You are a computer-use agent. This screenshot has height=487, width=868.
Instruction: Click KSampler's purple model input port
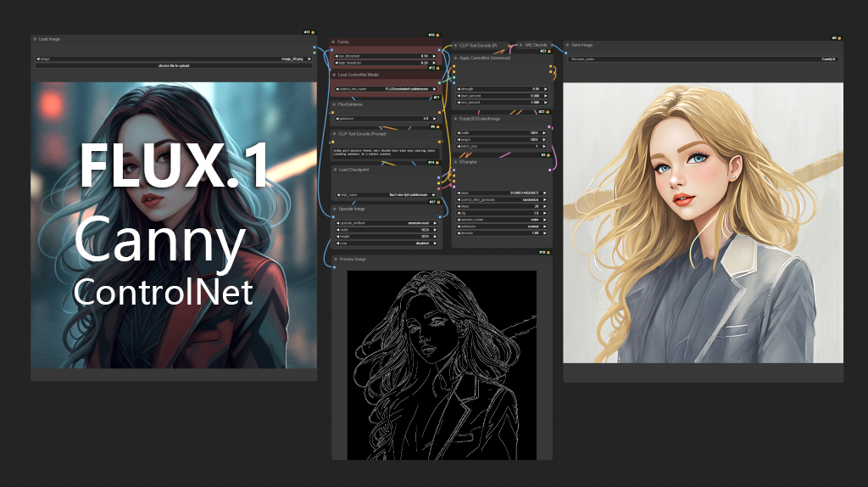[454, 170]
